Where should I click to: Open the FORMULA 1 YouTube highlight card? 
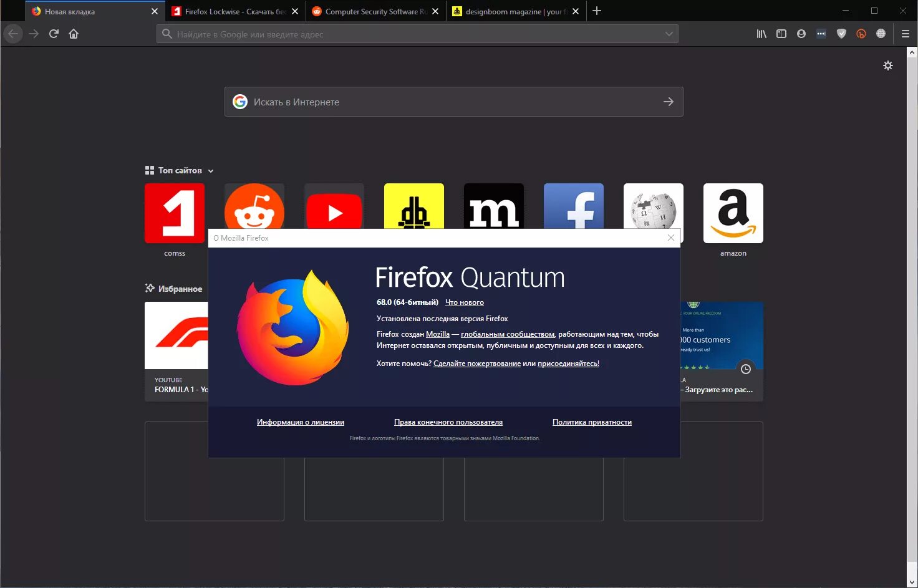[x=176, y=351]
